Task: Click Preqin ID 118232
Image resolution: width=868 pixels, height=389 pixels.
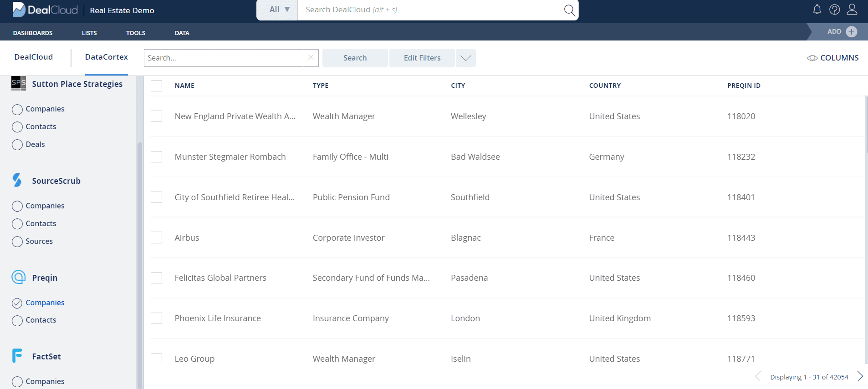Action: point(741,157)
